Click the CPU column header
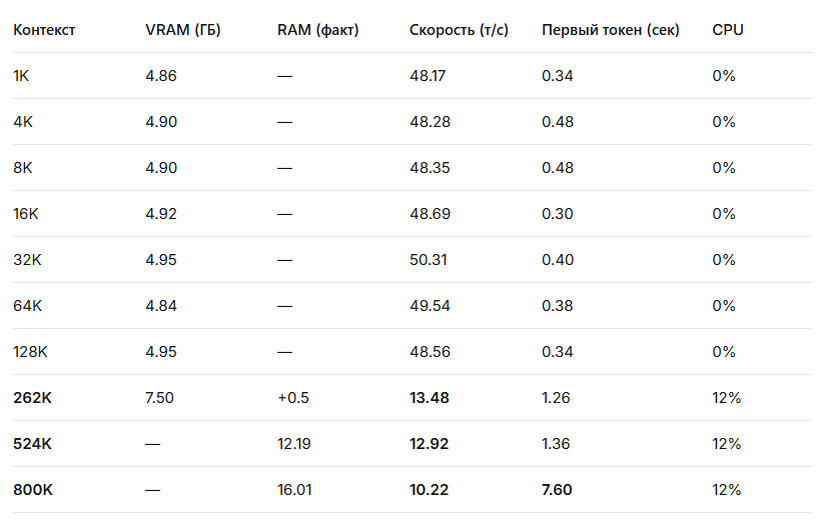The width and height of the screenshot is (819, 529). 728,30
